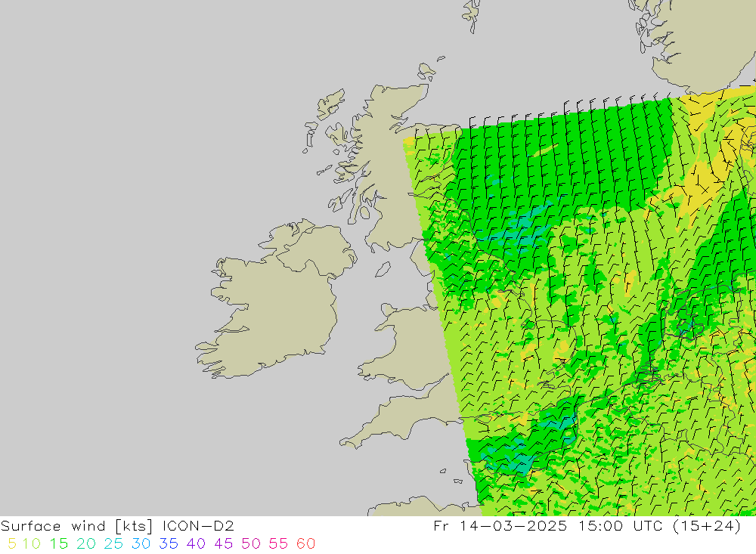Viewport: 756px width, 554px height.
Task: Select the '10' knots legend value
Action: [x=32, y=543]
